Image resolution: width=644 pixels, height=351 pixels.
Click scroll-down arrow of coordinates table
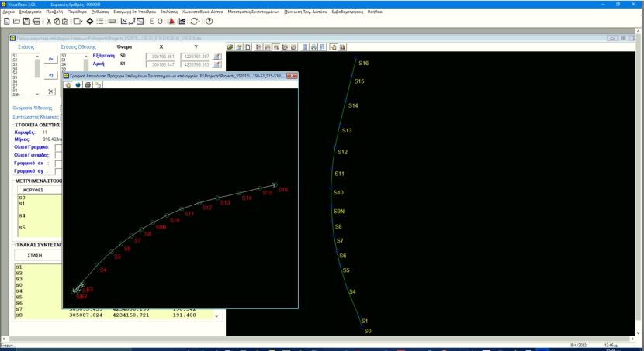(216, 316)
